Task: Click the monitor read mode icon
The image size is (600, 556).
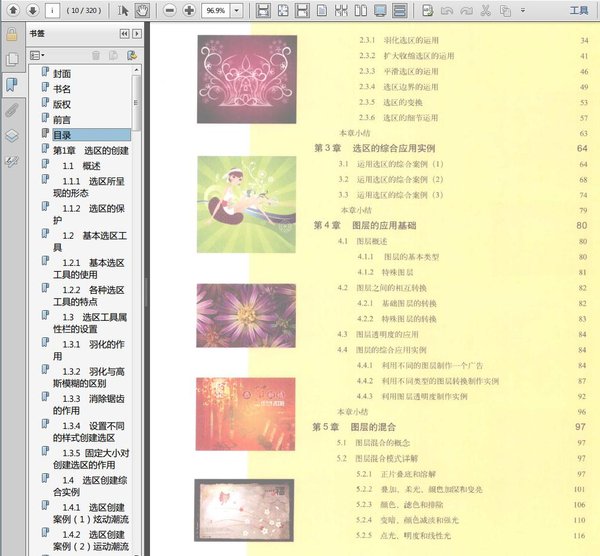Action: [380, 10]
